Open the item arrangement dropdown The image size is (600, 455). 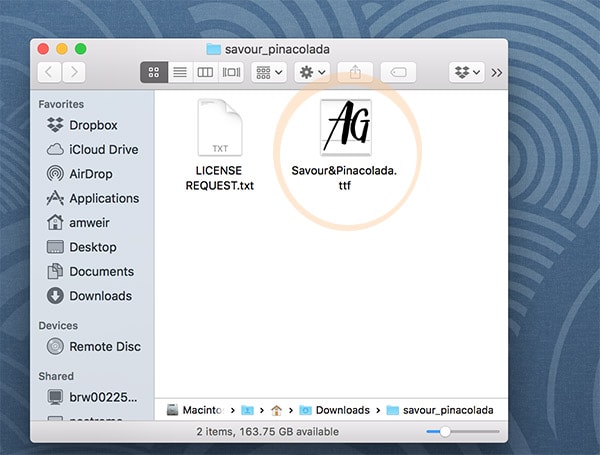click(x=269, y=72)
